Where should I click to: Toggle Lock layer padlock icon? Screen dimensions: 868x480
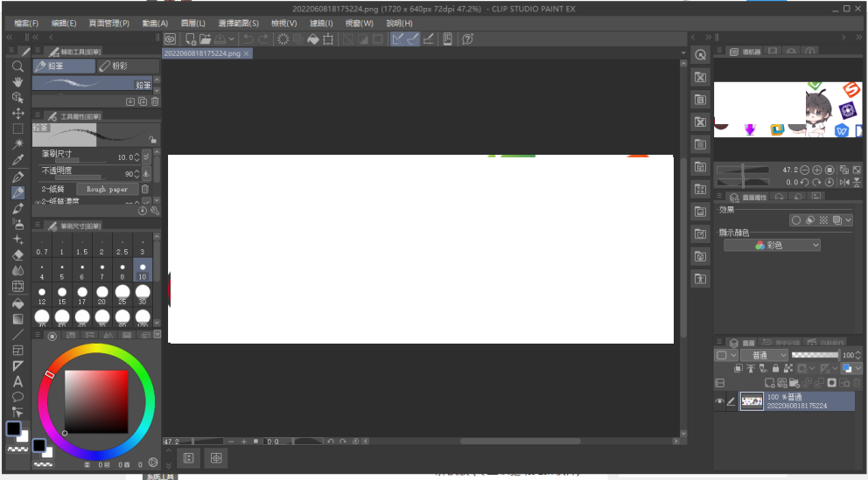coord(775,369)
